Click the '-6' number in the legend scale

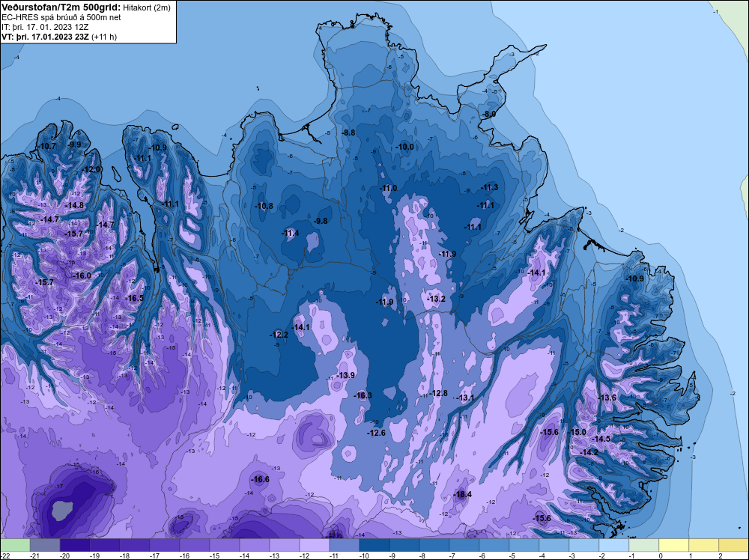482,556
